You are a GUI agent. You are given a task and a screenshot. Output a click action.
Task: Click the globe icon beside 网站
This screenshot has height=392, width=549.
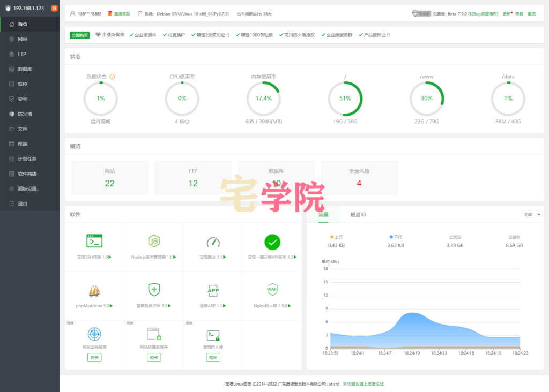click(12, 39)
